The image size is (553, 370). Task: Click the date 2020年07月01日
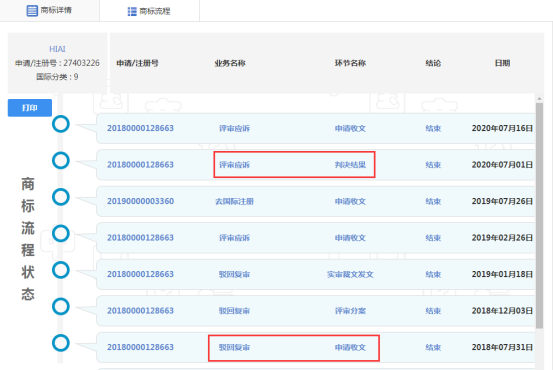502,165
